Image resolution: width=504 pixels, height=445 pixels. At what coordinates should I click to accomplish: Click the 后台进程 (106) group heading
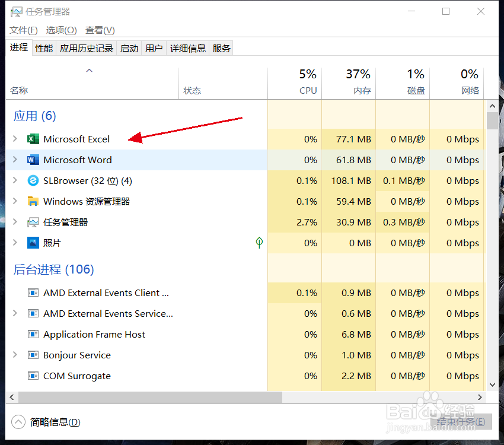tap(54, 269)
